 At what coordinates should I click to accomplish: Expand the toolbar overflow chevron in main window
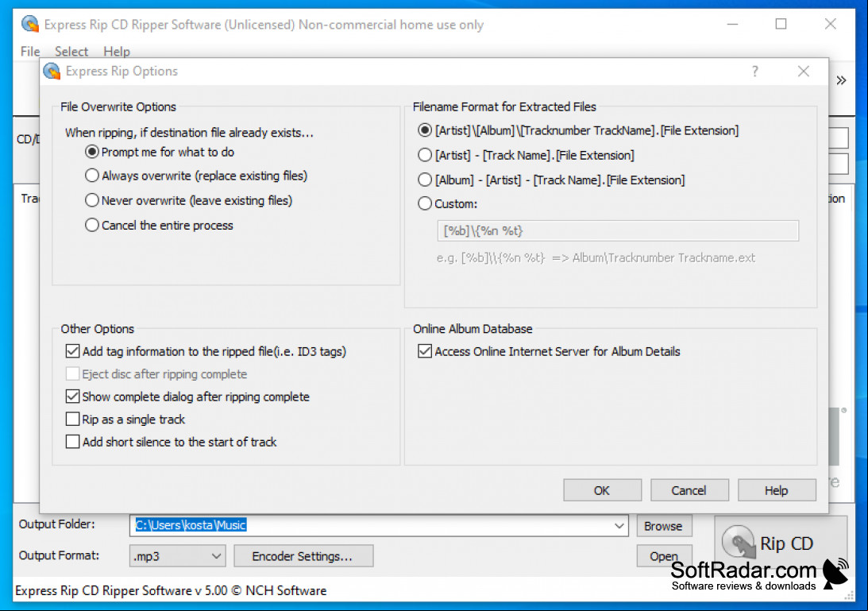coord(842,80)
